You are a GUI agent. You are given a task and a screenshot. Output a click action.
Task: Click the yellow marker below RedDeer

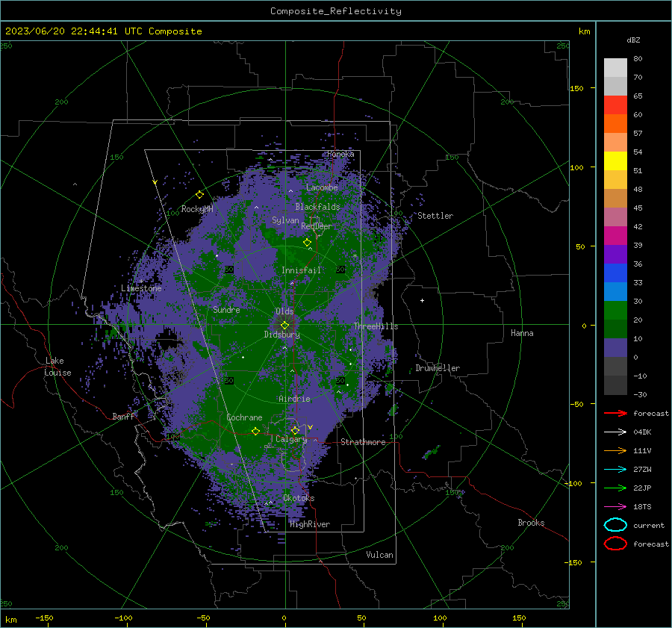click(307, 243)
